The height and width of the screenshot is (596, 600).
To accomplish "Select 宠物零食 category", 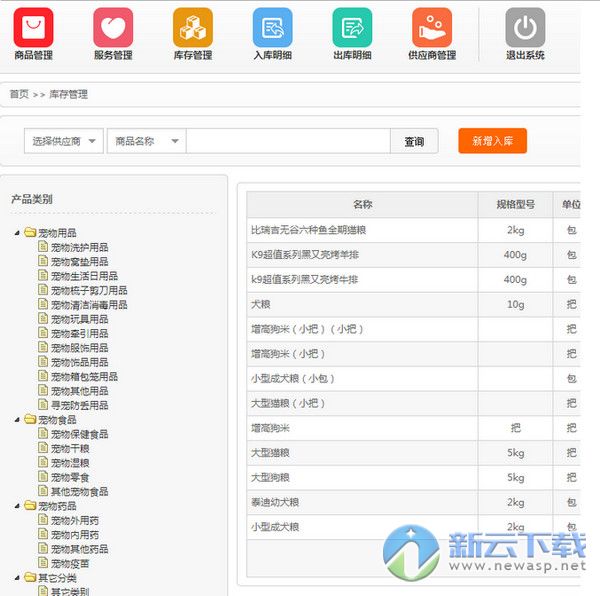I will pyautogui.click(x=70, y=477).
